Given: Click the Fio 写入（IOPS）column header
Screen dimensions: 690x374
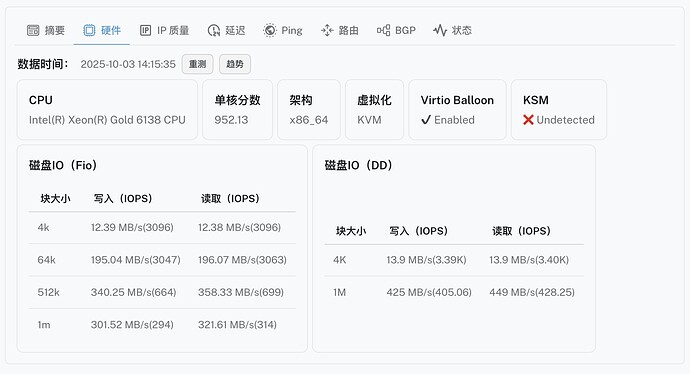Looking at the screenshot, I should [x=123, y=198].
